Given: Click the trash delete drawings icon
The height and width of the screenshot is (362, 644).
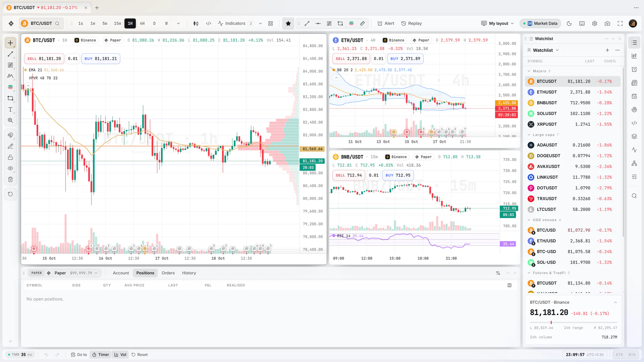Looking at the screenshot, I should [x=10, y=179].
